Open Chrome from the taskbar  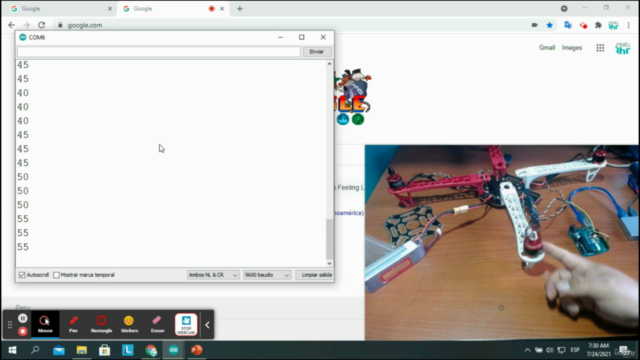pos(151,350)
